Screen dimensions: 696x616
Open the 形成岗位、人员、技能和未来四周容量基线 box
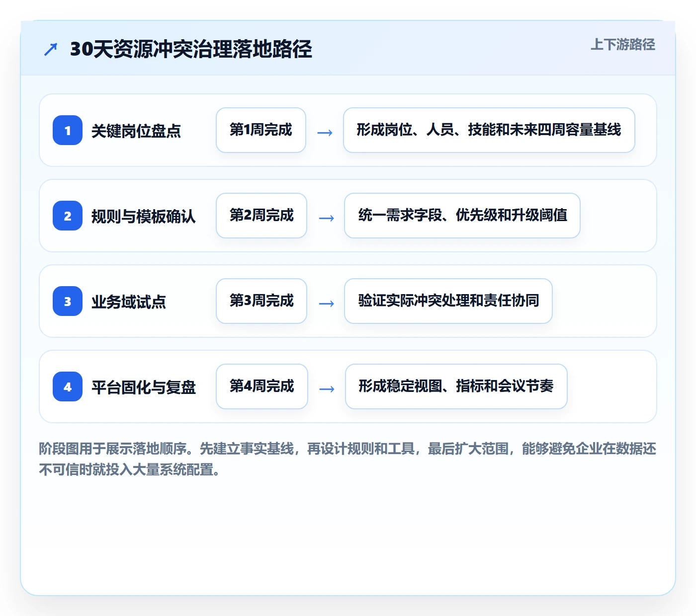[489, 130]
